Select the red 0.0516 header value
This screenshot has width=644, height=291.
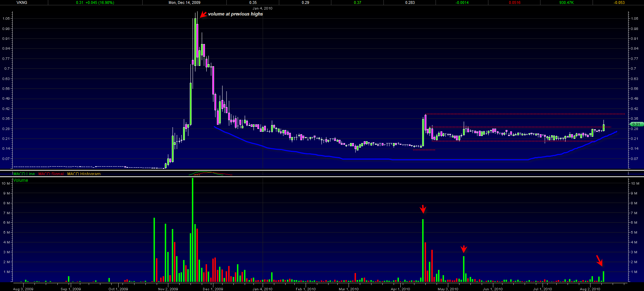(x=514, y=2)
